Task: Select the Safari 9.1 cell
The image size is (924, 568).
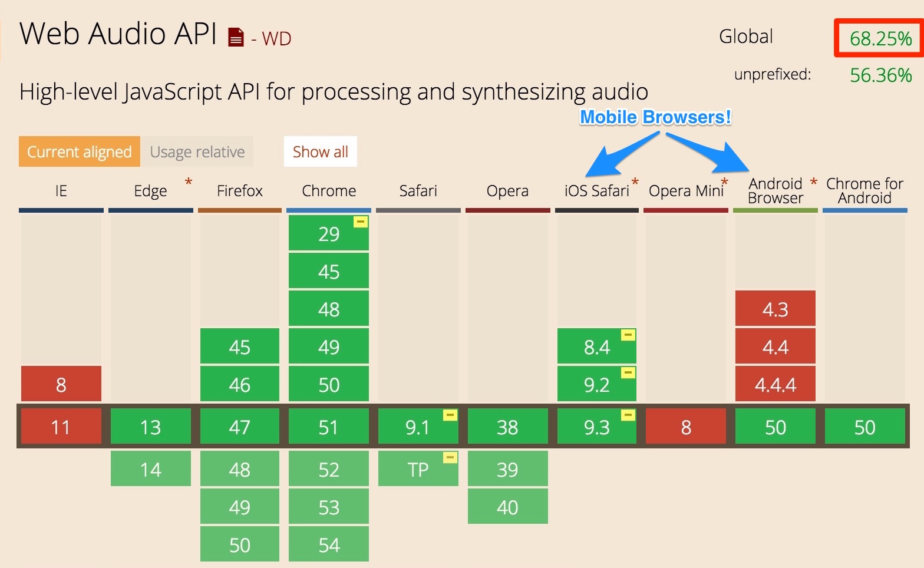Action: (x=418, y=426)
